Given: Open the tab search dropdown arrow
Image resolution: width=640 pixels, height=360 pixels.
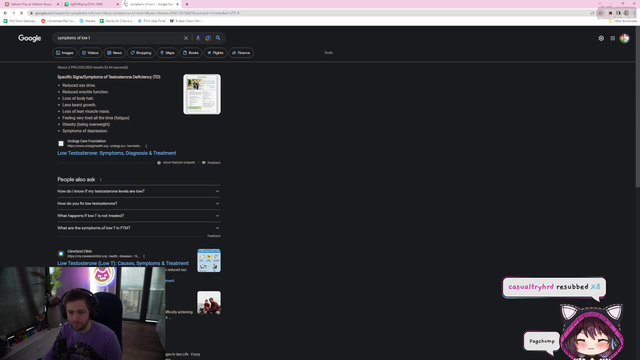Looking at the screenshot, I should click(600, 4).
